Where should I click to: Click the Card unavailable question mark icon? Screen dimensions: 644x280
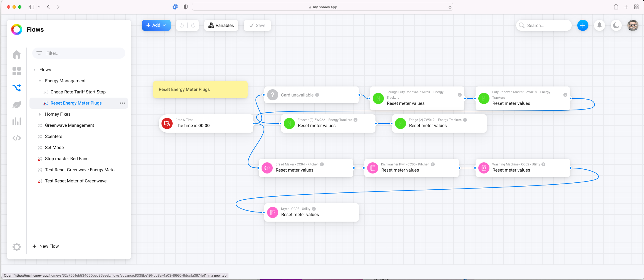pos(273,95)
